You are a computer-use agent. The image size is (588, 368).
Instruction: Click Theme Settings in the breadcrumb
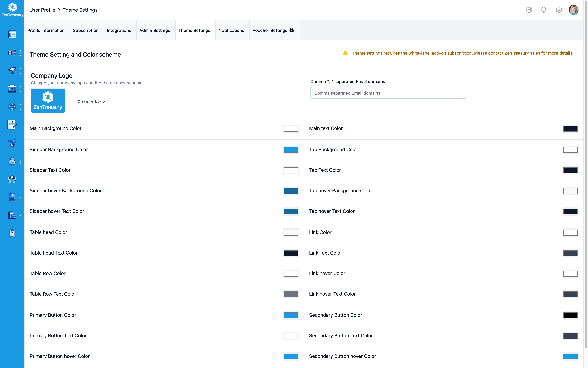click(x=80, y=10)
